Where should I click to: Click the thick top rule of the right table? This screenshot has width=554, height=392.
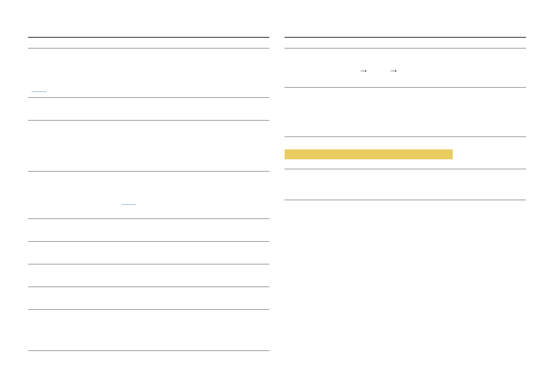pos(405,38)
